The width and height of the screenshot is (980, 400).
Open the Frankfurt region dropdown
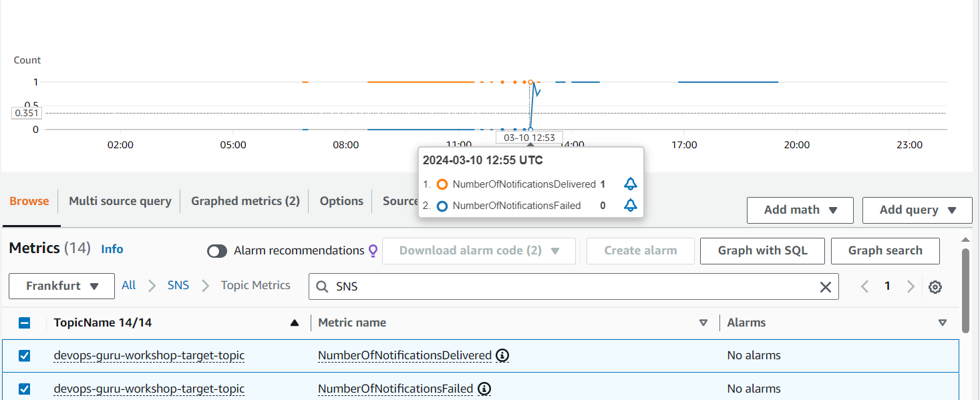click(x=61, y=286)
